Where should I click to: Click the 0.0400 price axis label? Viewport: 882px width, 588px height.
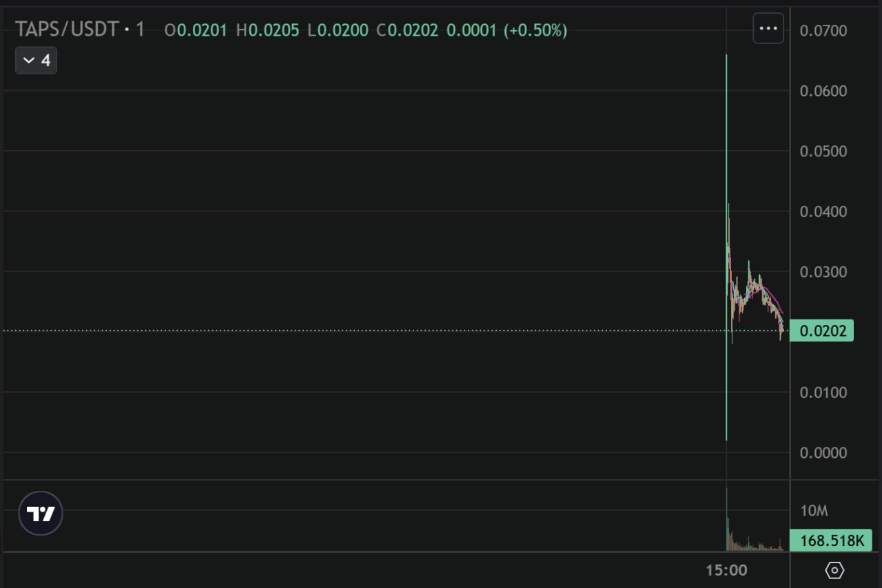(823, 211)
